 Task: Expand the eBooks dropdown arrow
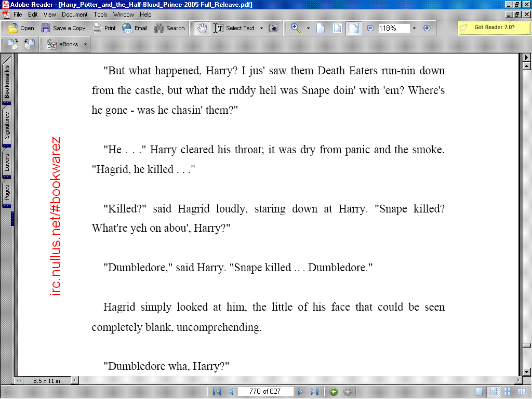point(85,44)
